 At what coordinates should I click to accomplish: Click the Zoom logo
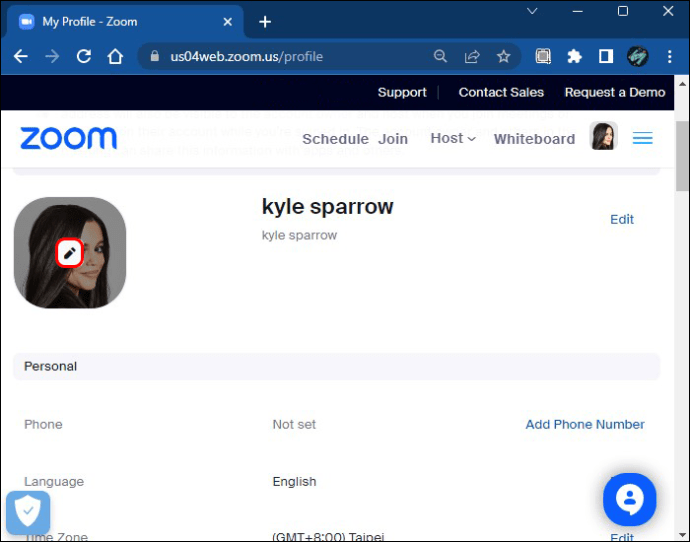(x=69, y=138)
